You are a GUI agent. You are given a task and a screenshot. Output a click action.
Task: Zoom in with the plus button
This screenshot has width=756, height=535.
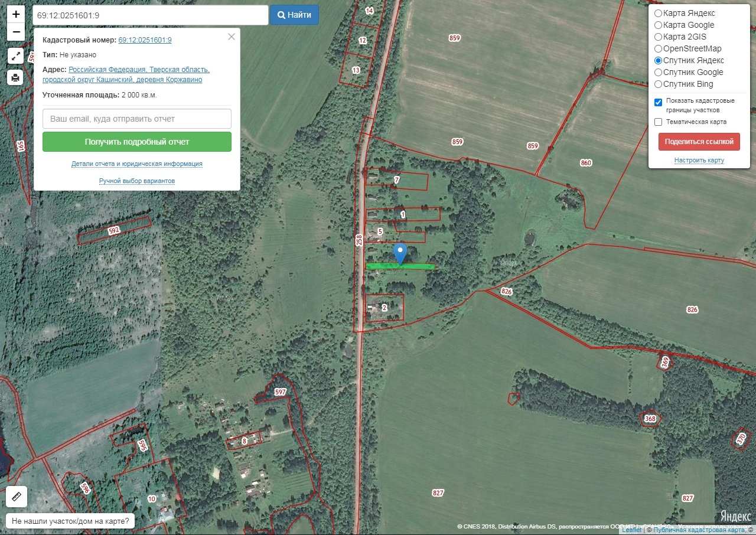(x=16, y=14)
